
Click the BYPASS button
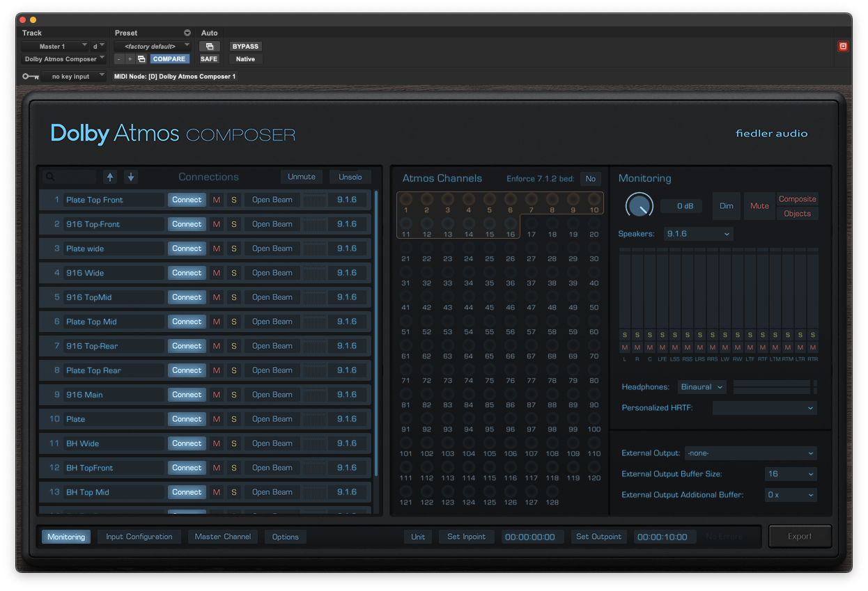coord(245,47)
